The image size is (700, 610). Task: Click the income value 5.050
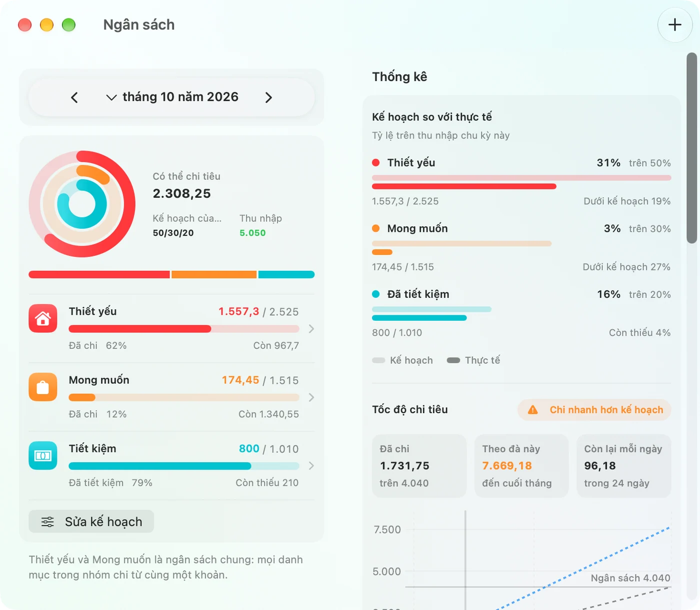point(252,233)
